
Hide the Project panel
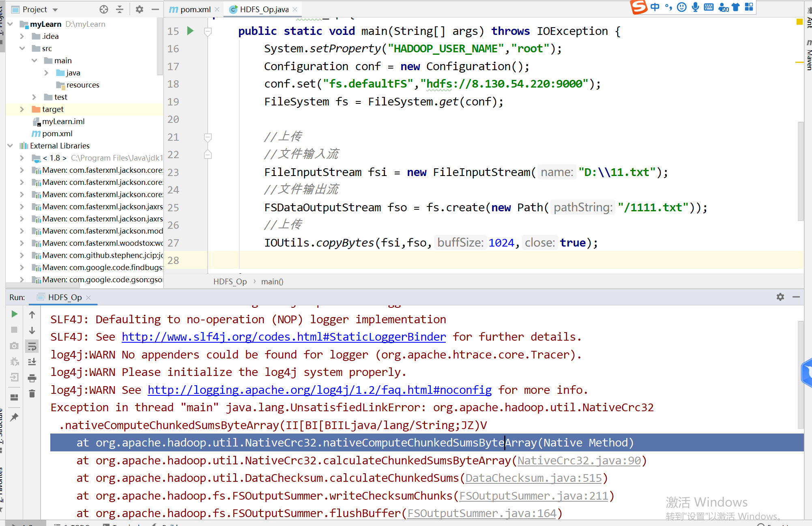pos(155,9)
